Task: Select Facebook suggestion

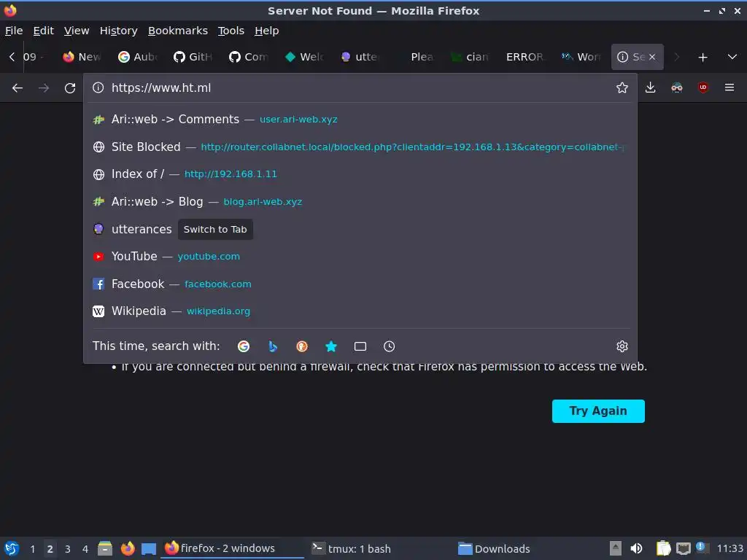Action: click(360, 284)
